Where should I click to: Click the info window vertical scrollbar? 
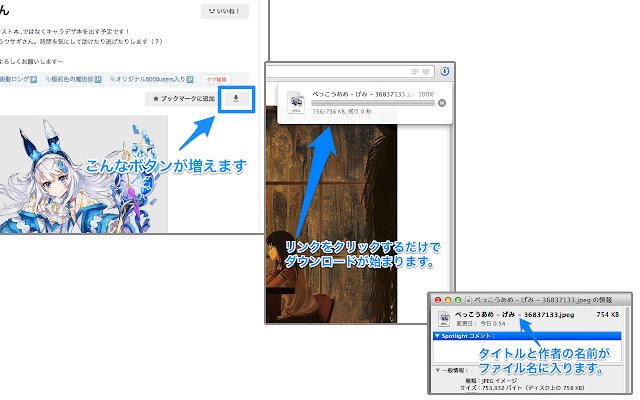coord(626,349)
